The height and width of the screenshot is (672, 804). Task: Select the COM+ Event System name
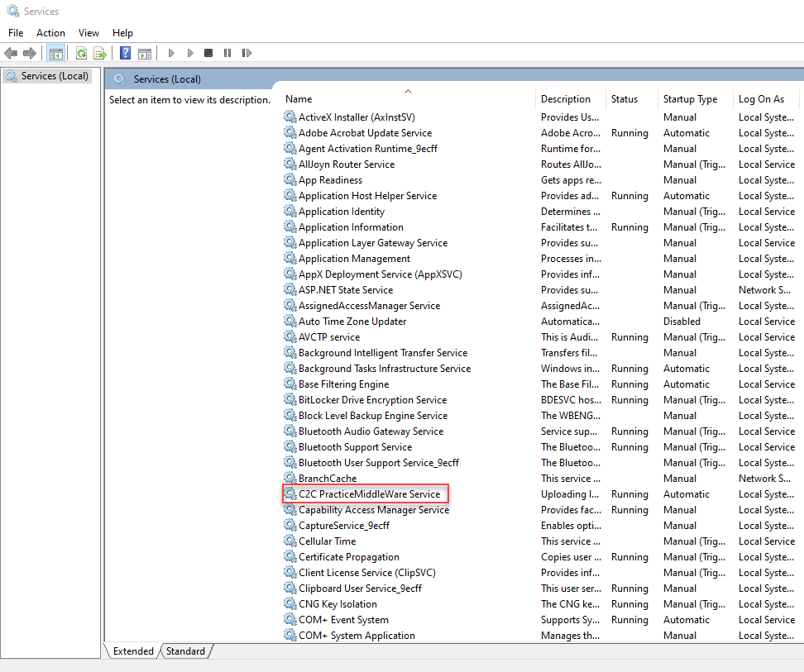coord(343,620)
